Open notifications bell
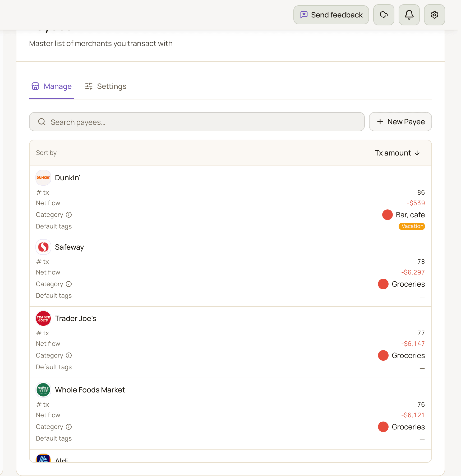This screenshot has width=461, height=476. (409, 15)
